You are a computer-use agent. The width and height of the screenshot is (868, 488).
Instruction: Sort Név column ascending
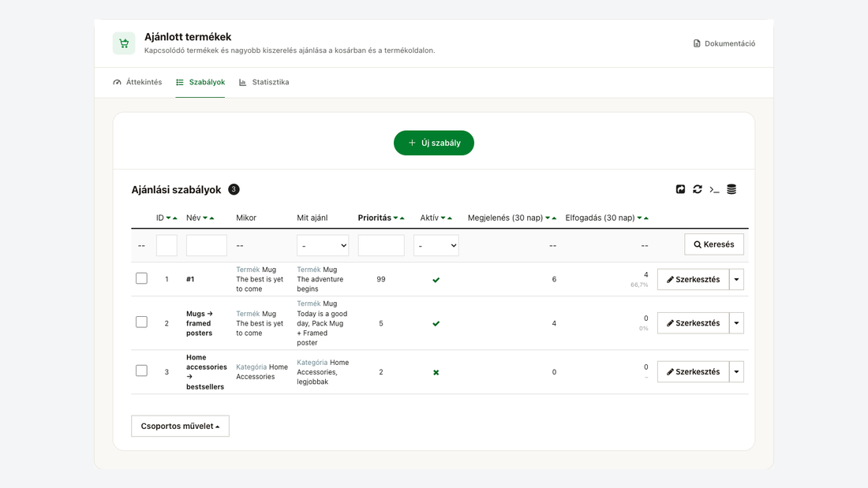pyautogui.click(x=211, y=218)
